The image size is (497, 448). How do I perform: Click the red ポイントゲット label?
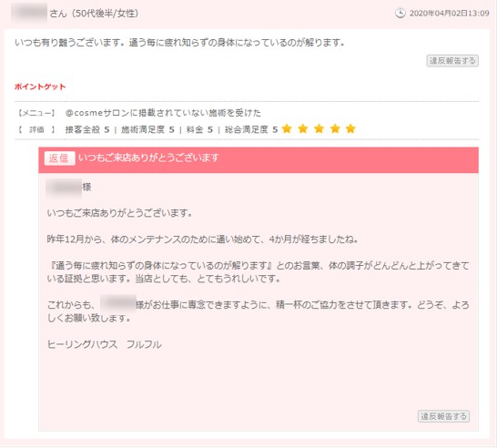(x=40, y=87)
